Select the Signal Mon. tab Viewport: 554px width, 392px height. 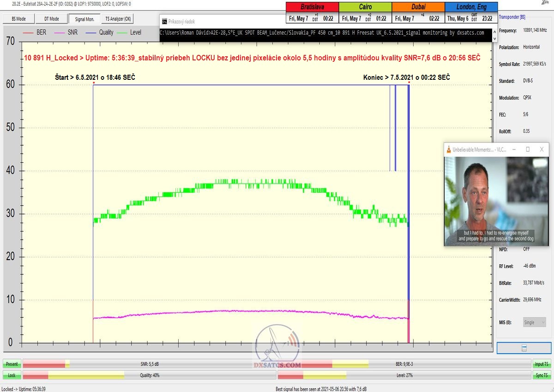tap(84, 19)
